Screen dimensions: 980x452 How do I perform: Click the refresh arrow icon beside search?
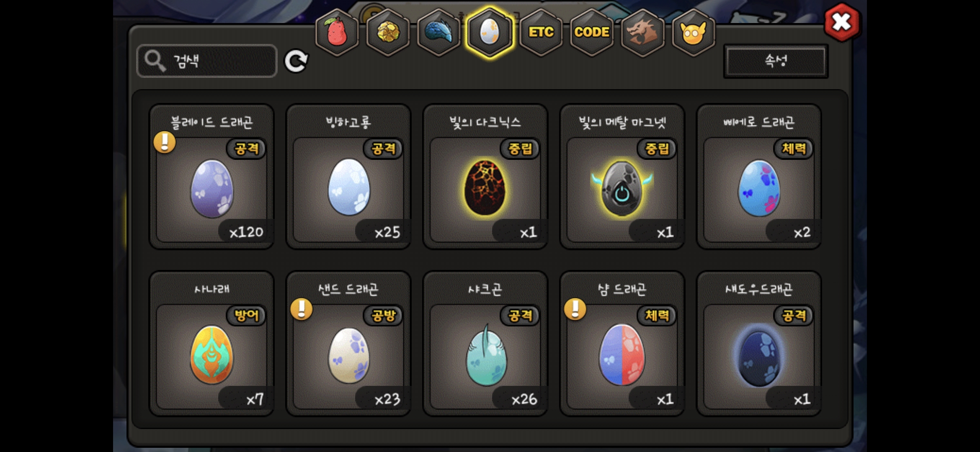click(x=296, y=61)
